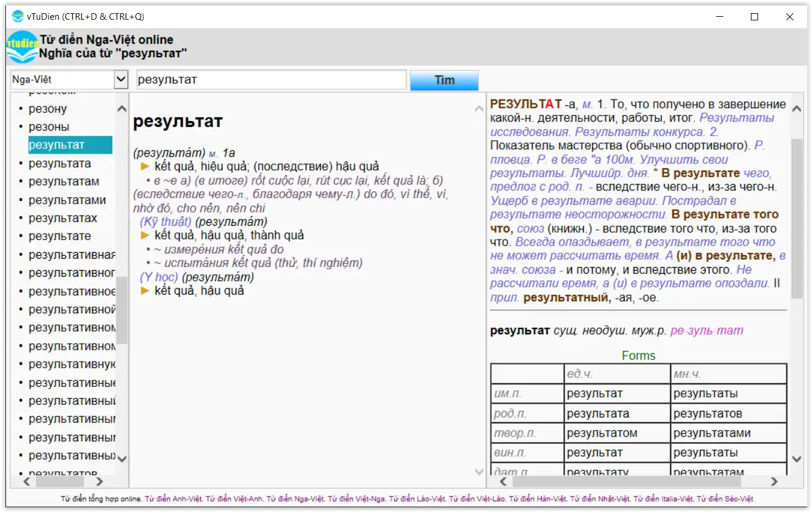Select результативная in the word list
Viewport: 812px width, 512px height.
click(72, 255)
